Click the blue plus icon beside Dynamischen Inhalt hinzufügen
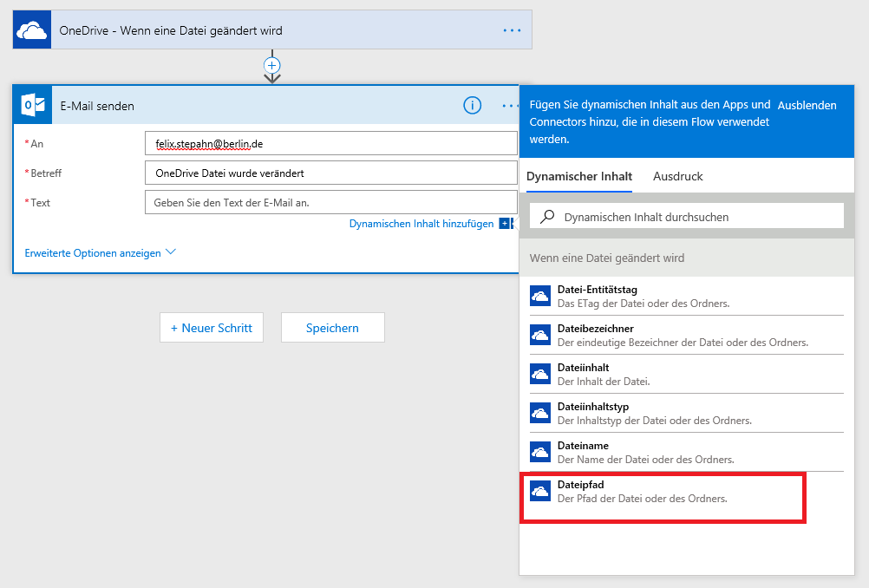Viewport: 869px width, 588px height. 505,224
